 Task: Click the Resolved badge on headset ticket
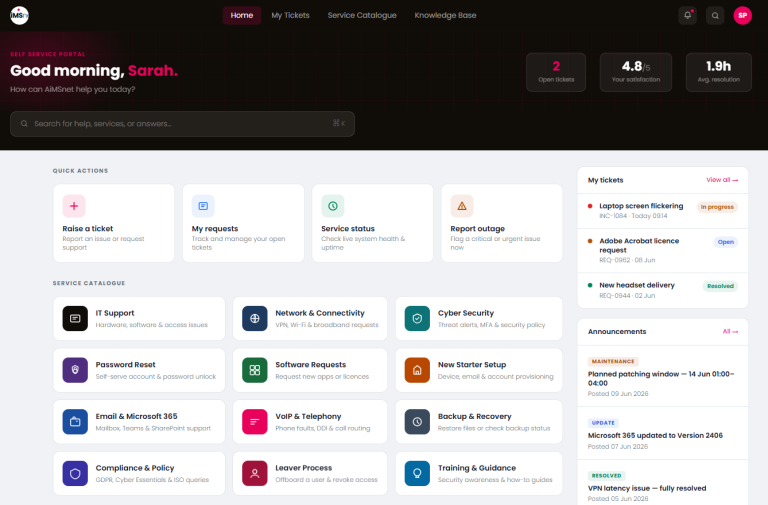point(720,286)
